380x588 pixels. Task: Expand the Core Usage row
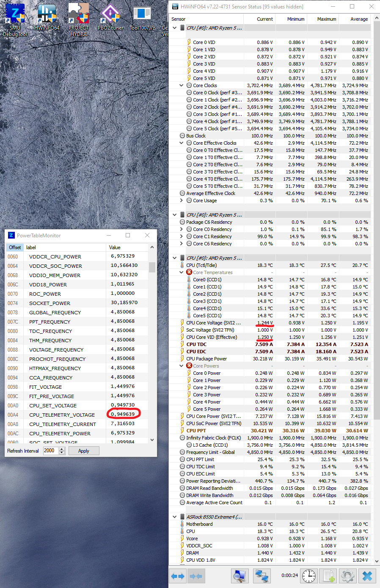(182, 201)
